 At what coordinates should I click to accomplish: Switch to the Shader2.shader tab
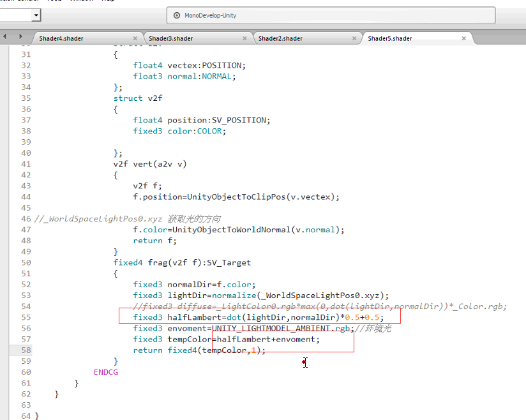(x=280, y=38)
